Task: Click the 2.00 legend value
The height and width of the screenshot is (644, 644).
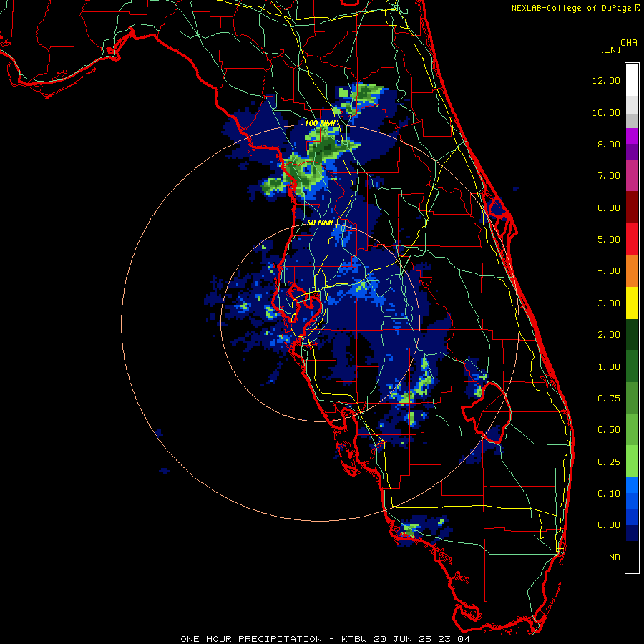Action: pyautogui.click(x=609, y=335)
